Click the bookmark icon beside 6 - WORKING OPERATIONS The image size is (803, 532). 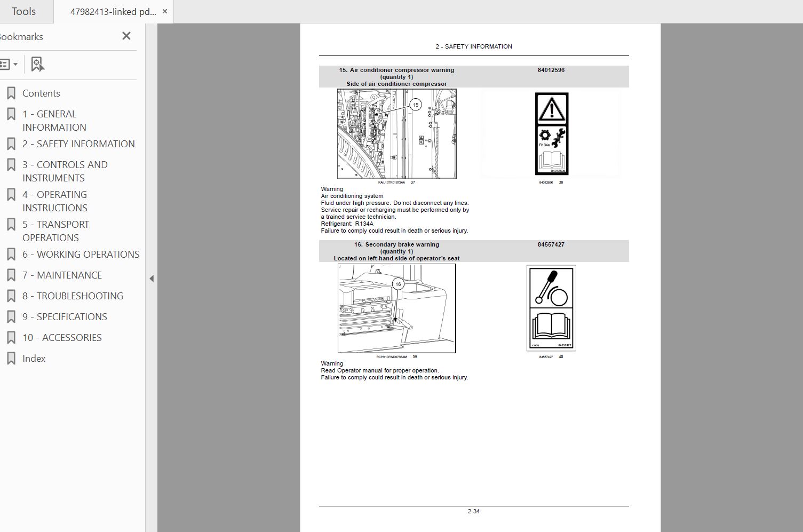click(x=11, y=255)
